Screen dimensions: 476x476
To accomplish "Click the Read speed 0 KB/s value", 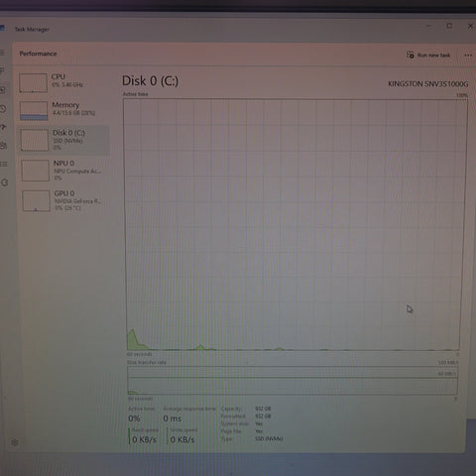I will click(x=144, y=439).
